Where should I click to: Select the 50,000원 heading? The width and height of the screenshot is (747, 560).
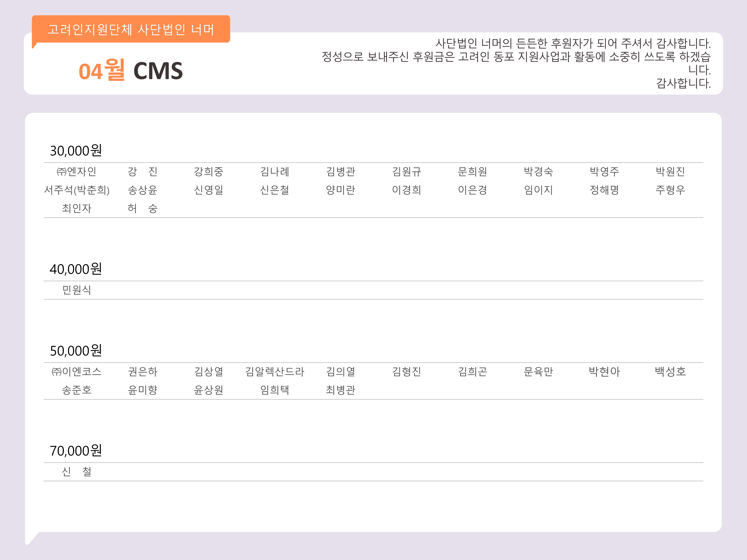(76, 351)
